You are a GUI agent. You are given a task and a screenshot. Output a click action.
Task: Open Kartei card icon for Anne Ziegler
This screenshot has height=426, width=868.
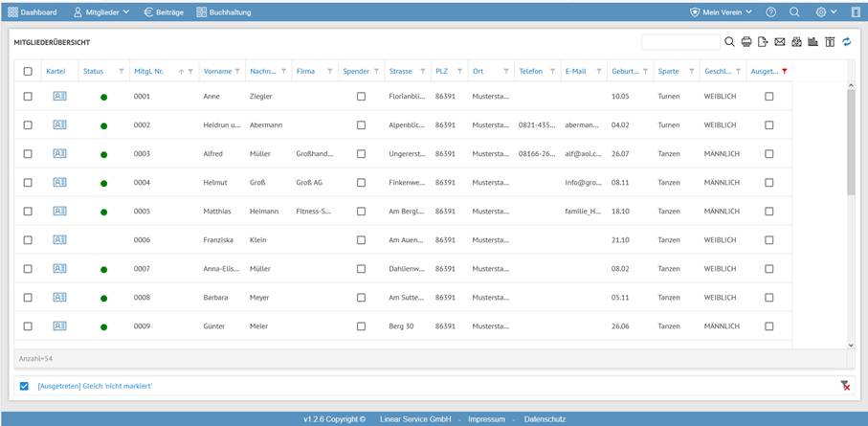tap(59, 97)
